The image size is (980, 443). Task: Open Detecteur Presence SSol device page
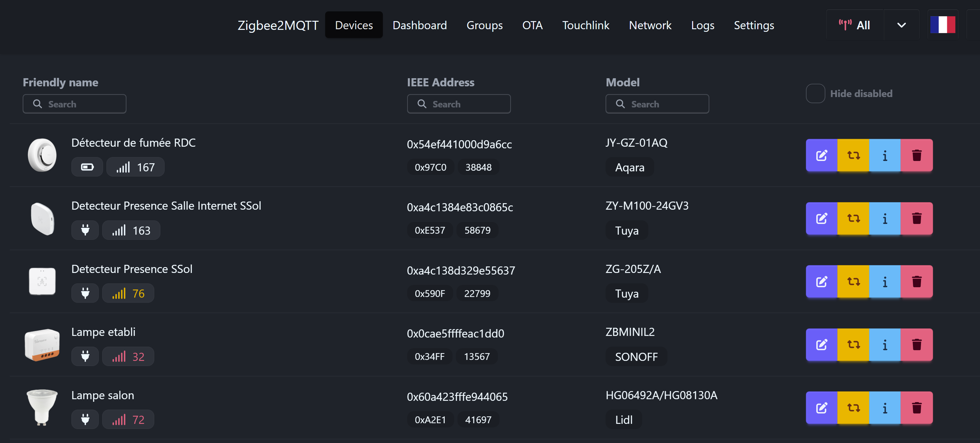click(x=132, y=269)
